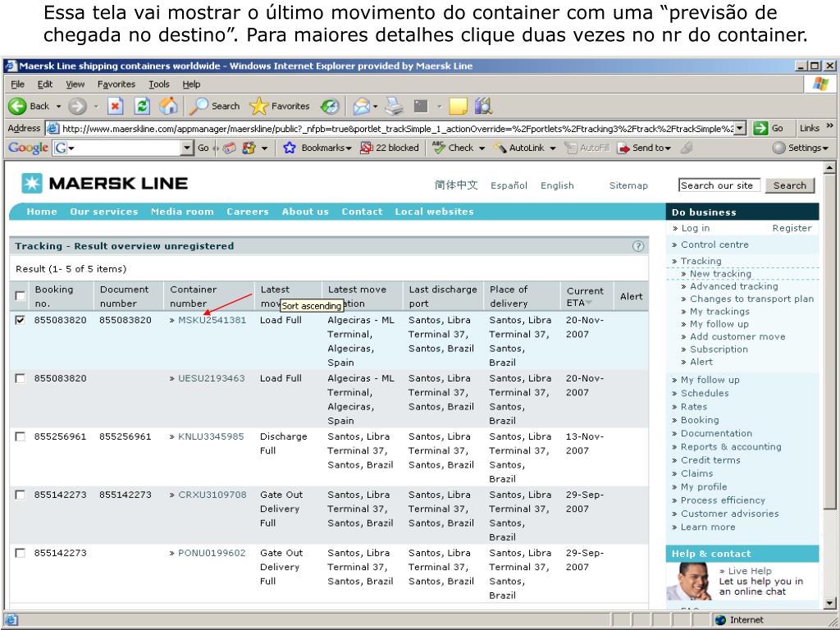Open Search magnifier in IE toolbar
Image resolution: width=840 pixels, height=630 pixels.
[x=199, y=106]
